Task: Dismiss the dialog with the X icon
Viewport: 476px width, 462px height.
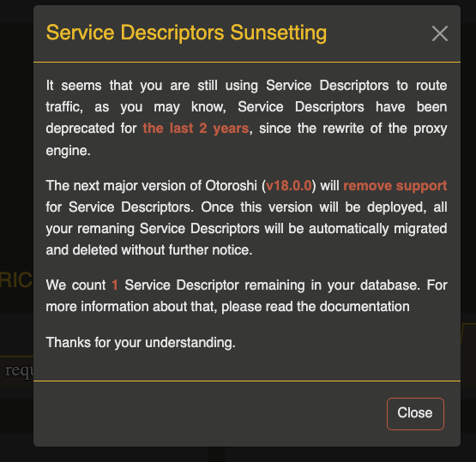Action: pos(440,33)
